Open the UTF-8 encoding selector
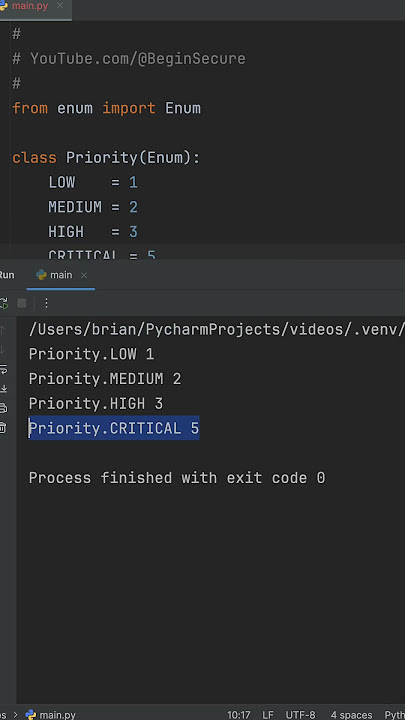The height and width of the screenshot is (720, 405). [300, 715]
